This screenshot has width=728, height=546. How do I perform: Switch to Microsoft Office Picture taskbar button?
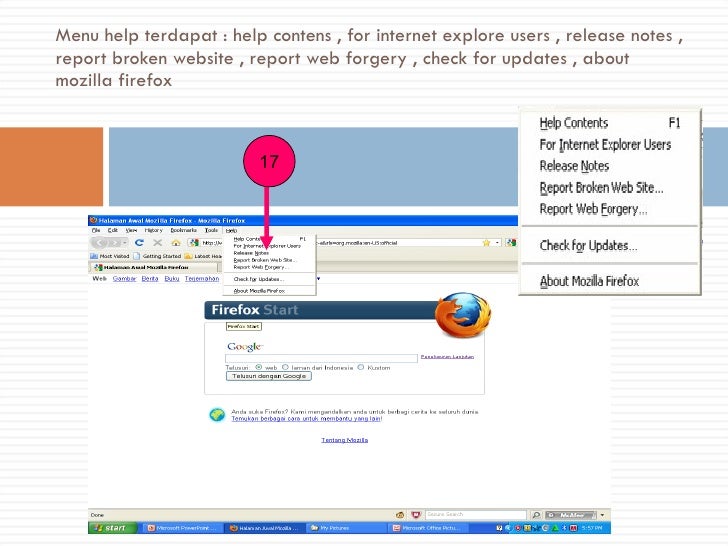pos(428,528)
